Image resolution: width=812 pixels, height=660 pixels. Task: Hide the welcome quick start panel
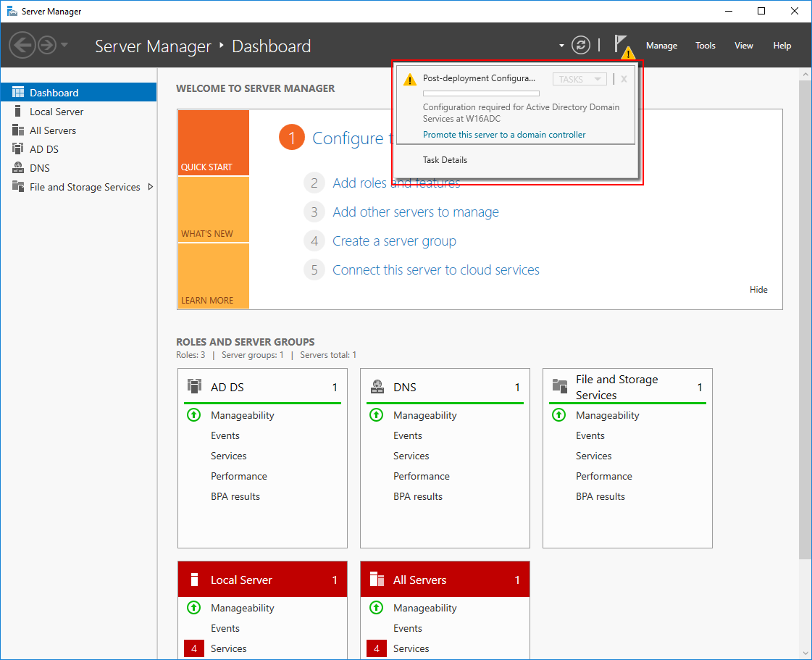[x=758, y=290]
